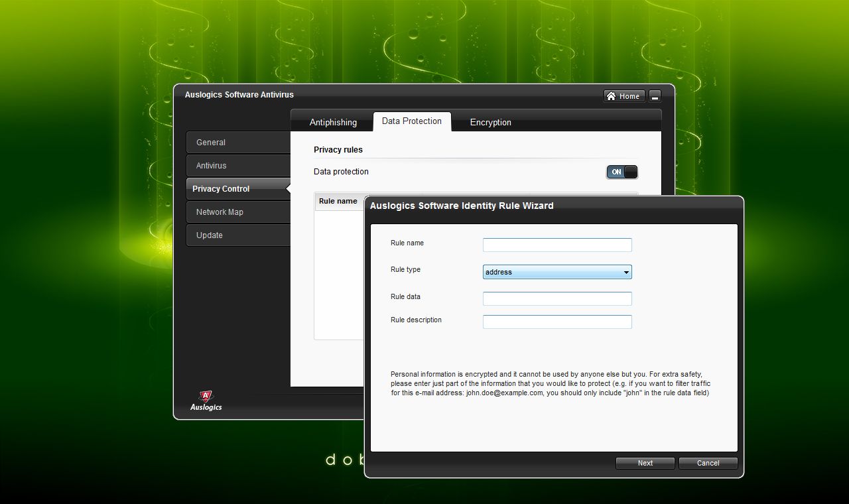Focus the Rule description input field
Image resolution: width=849 pixels, height=504 pixels.
[x=557, y=322]
